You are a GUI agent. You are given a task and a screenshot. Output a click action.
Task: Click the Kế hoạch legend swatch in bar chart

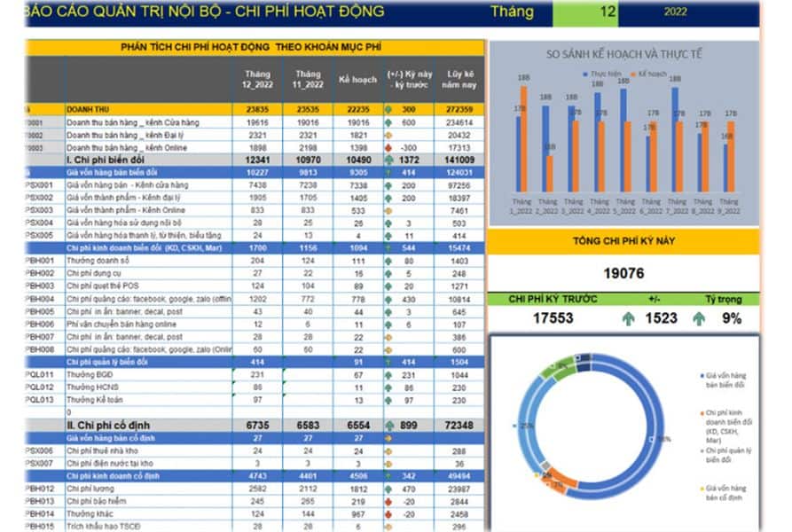pyautogui.click(x=631, y=74)
